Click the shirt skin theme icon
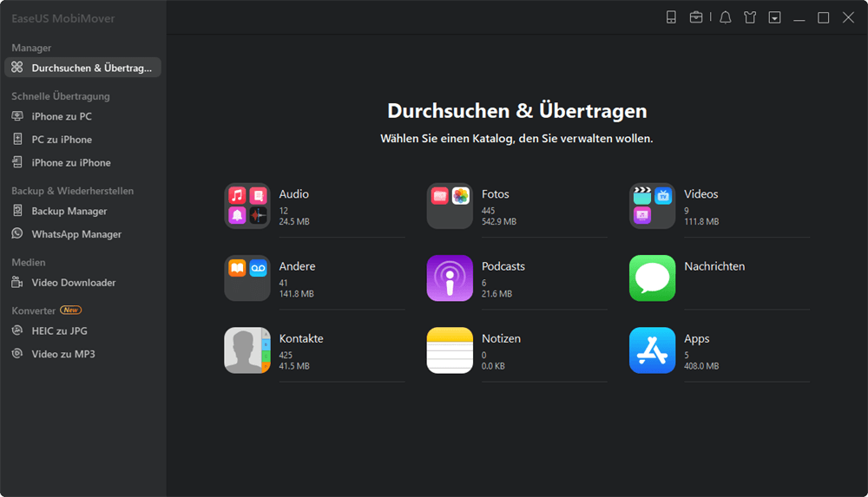Screen dimensions: 868x497 pos(750,17)
